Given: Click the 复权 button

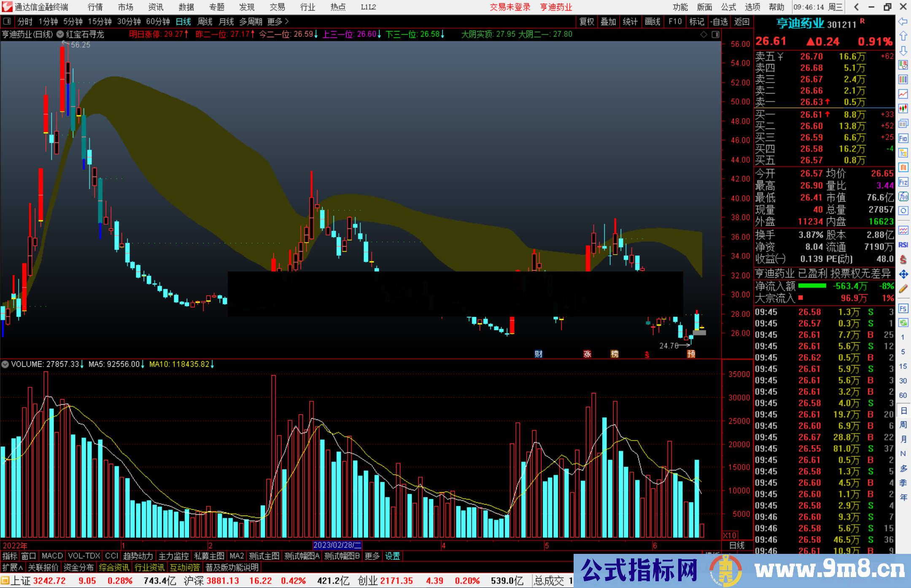Looking at the screenshot, I should click(587, 21).
